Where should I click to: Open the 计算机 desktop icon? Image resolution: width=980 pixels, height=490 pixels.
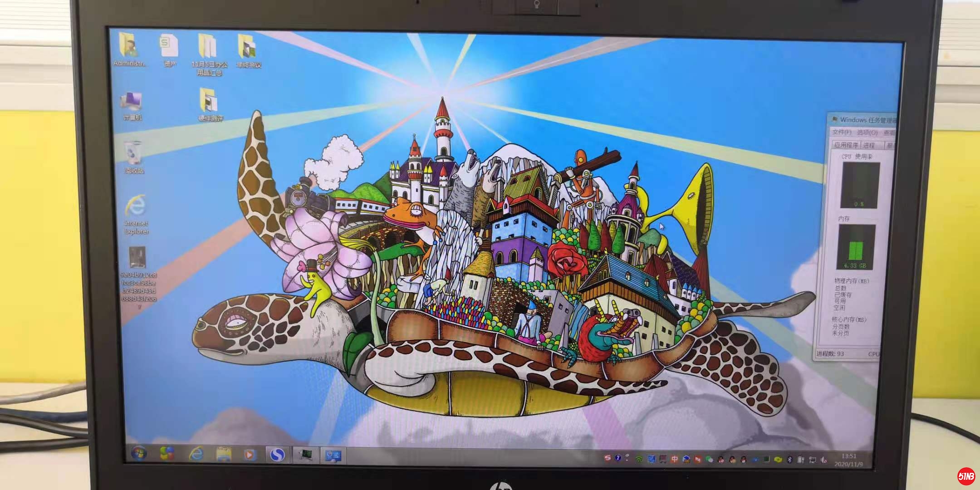coord(132,106)
